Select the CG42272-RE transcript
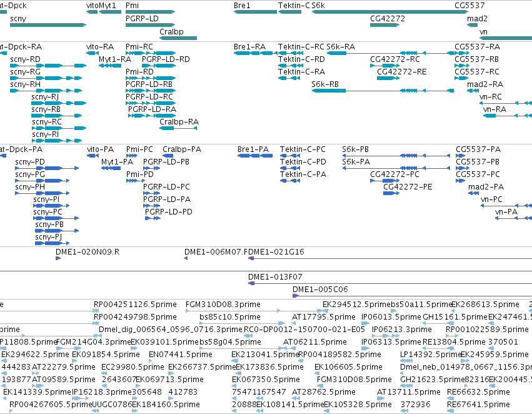 388,78
